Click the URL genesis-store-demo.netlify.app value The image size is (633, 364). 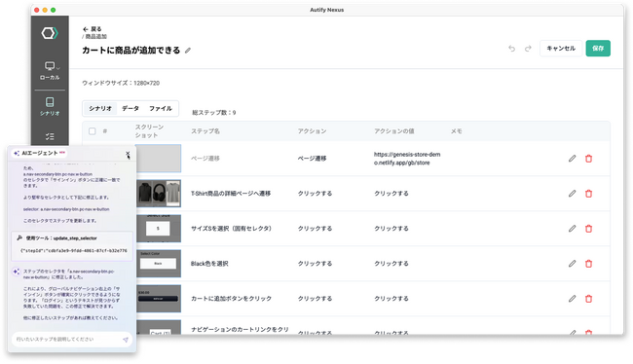[x=407, y=159]
